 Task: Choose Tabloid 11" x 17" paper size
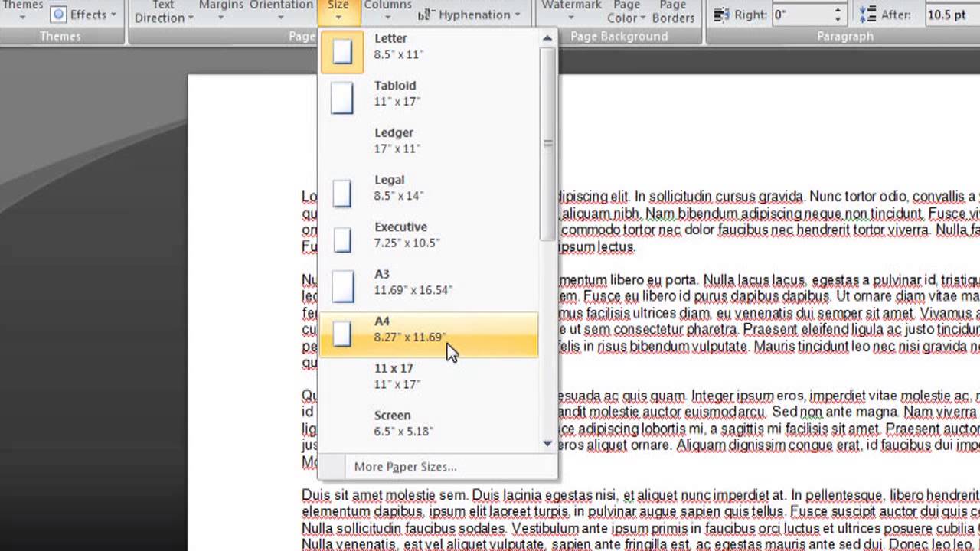pos(429,98)
